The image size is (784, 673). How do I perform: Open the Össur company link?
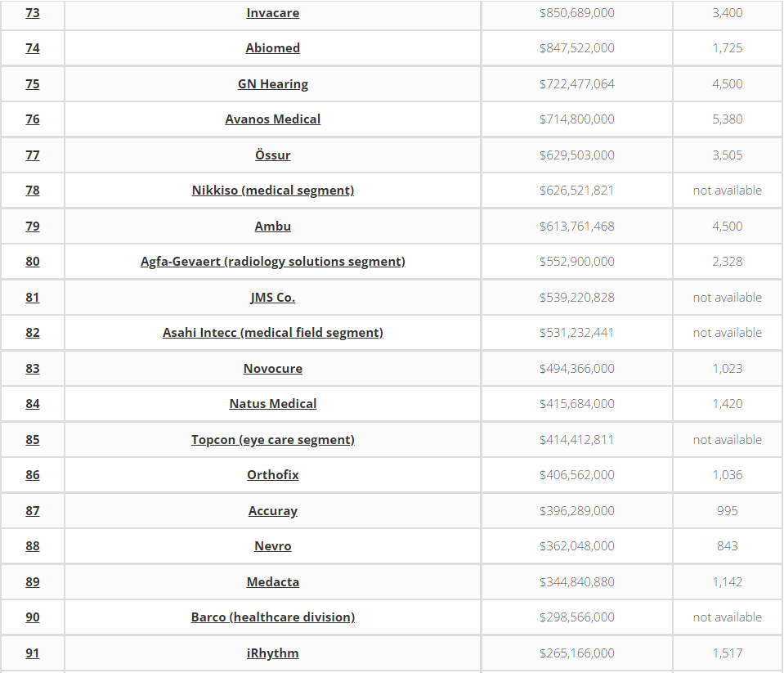click(x=272, y=155)
